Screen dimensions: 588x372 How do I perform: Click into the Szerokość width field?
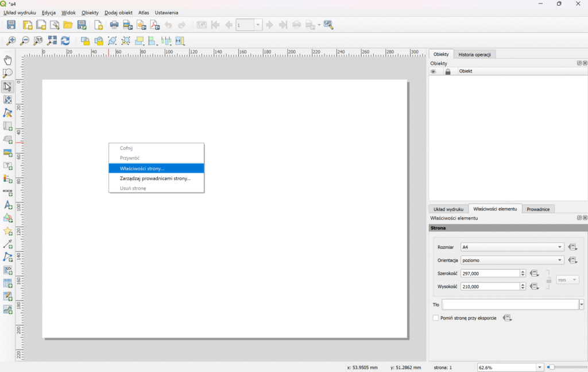click(x=490, y=274)
